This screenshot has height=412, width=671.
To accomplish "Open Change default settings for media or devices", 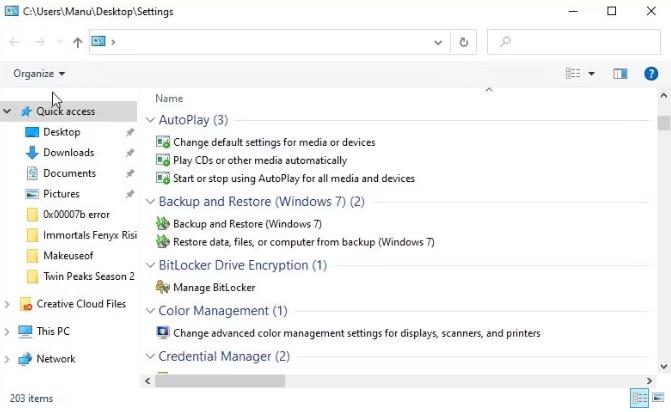I will [274, 142].
